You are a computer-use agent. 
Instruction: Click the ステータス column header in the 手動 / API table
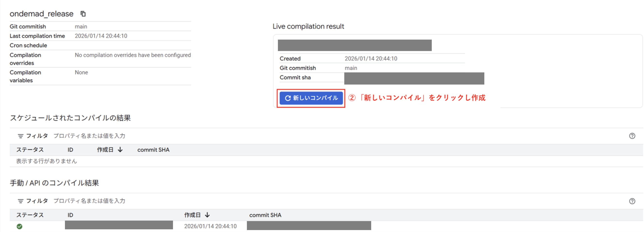tap(30, 215)
